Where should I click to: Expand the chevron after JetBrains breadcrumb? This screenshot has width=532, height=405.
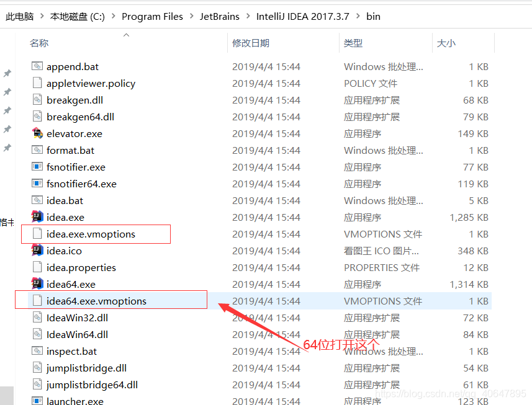(x=248, y=16)
